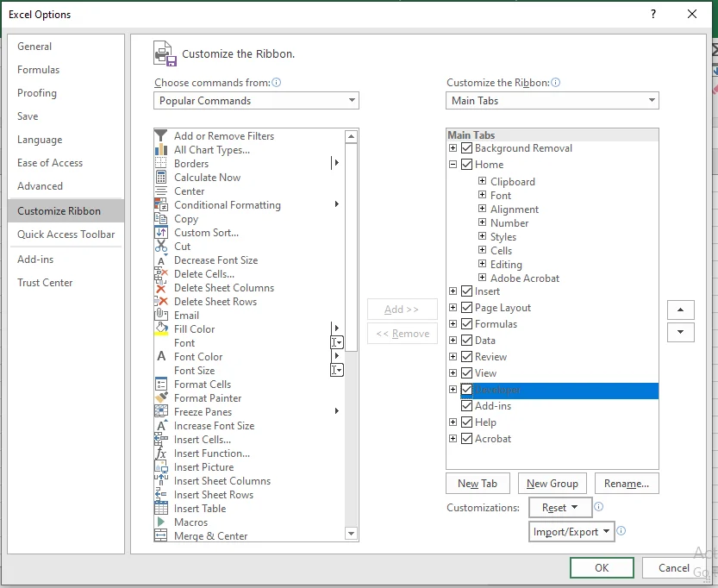Click the Help question mark in title bar

click(x=653, y=14)
